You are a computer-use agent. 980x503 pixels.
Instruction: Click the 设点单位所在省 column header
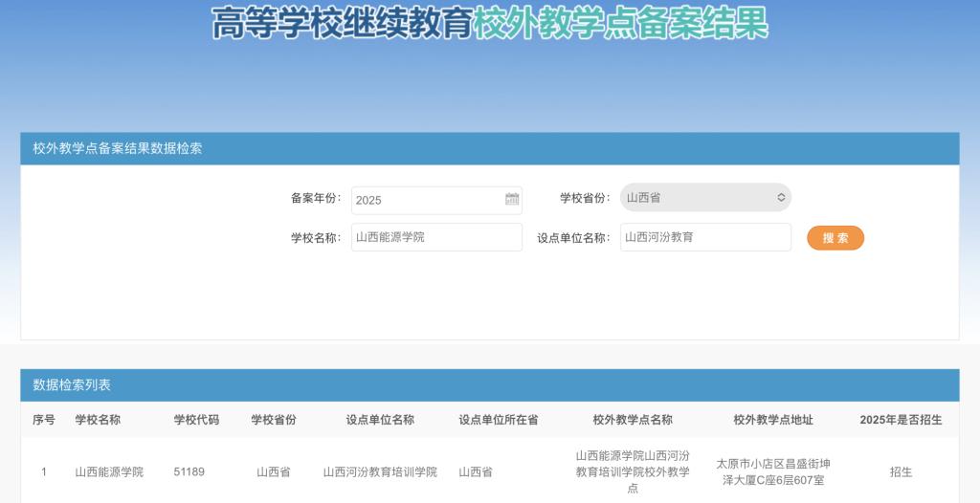pos(498,420)
